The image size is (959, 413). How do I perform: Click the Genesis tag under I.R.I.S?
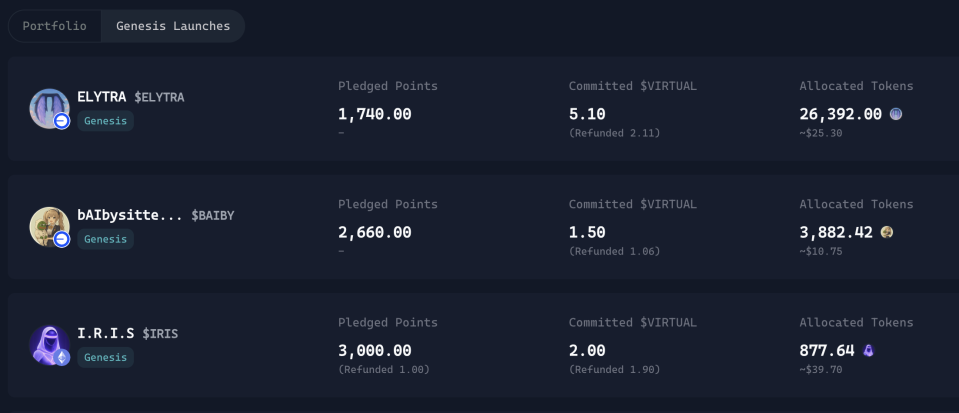point(105,357)
